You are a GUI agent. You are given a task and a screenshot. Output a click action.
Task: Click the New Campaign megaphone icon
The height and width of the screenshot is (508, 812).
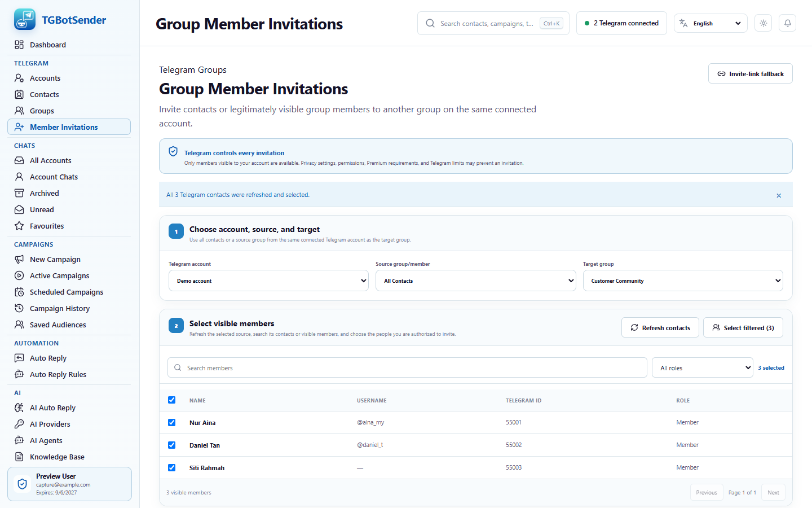19,259
